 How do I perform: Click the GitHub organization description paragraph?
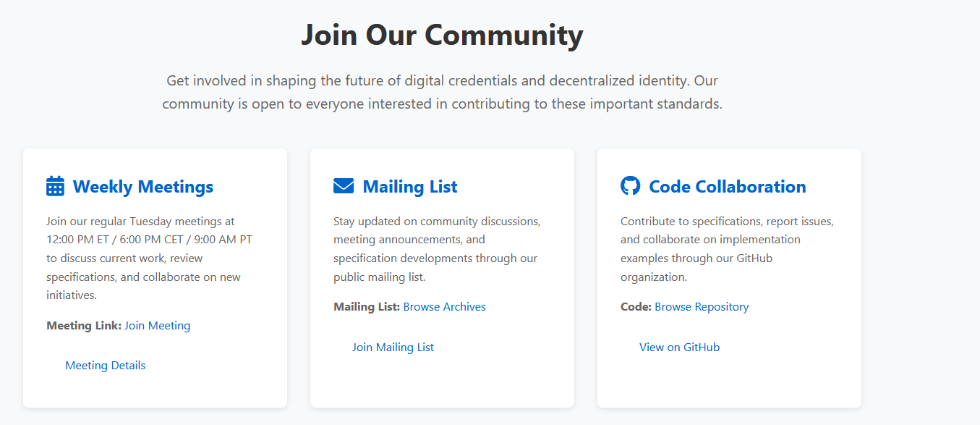click(x=726, y=249)
